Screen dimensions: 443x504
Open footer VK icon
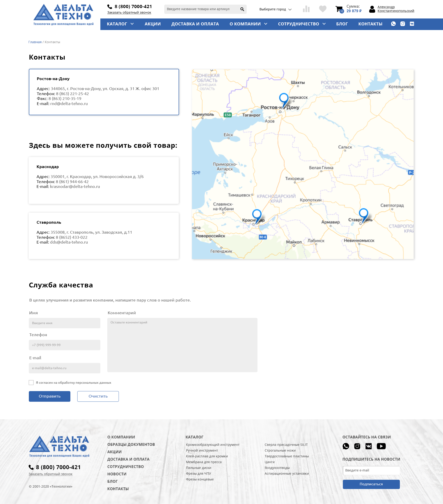368,446
